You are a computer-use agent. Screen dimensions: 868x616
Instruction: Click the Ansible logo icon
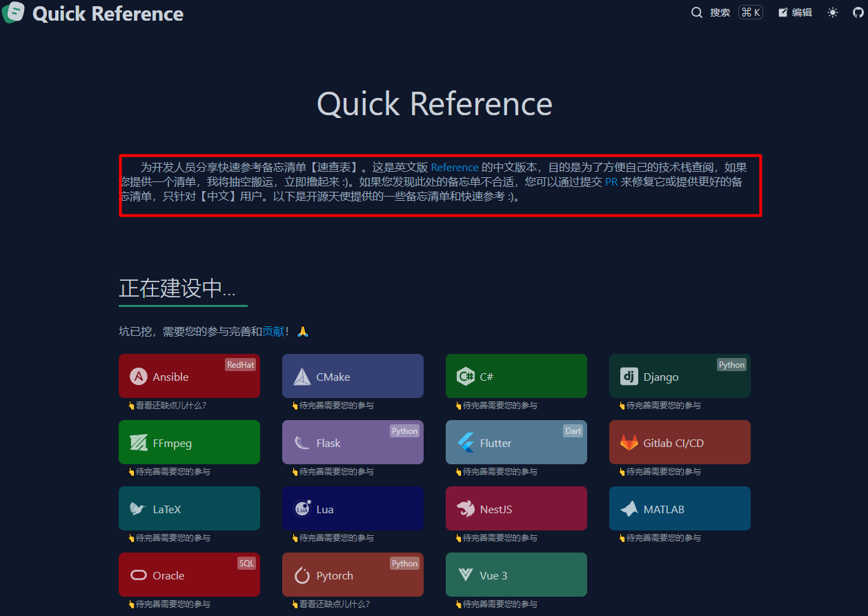point(139,377)
